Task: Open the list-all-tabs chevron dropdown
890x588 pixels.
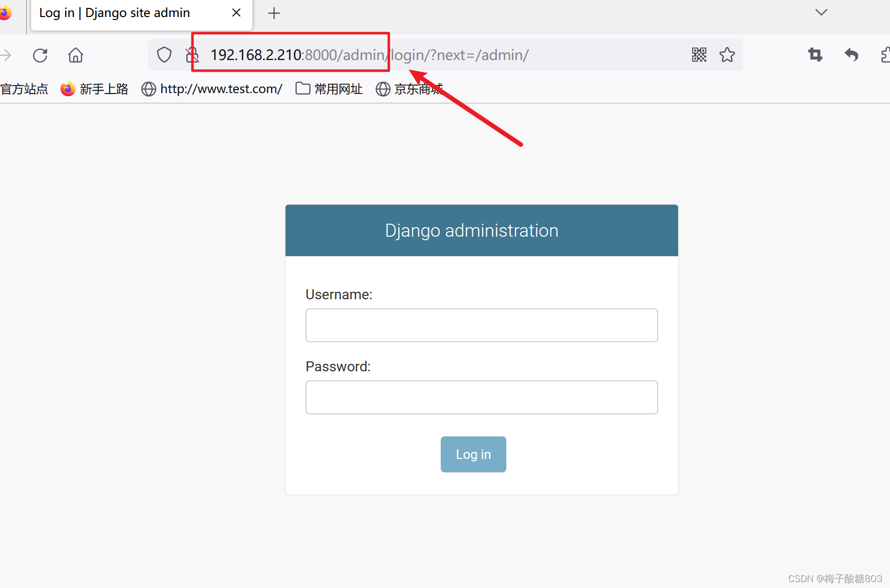Action: (820, 12)
